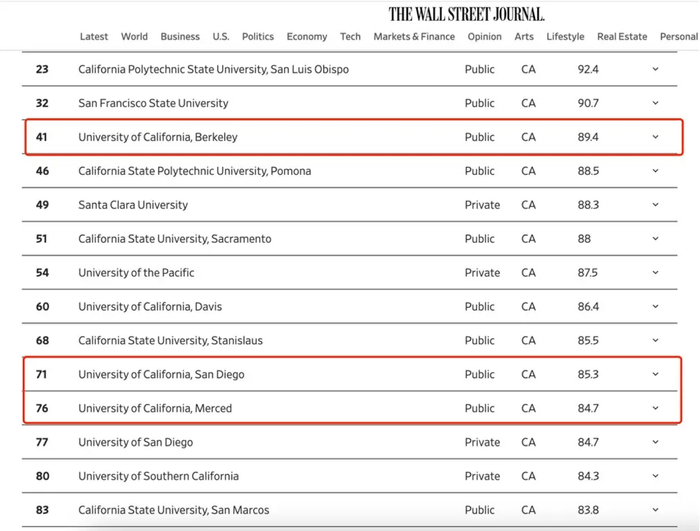Click The Wall Street Journal logo
Screen dimensions: 700x531
(x=466, y=14)
